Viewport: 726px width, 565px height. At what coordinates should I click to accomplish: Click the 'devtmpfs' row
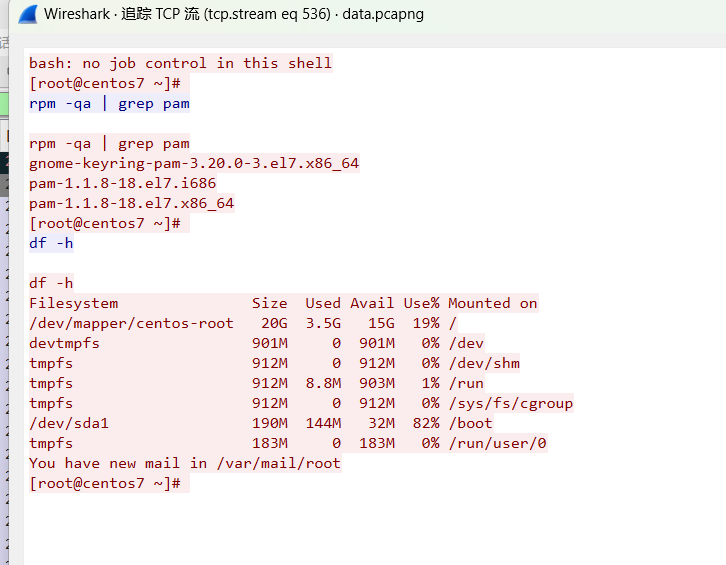point(257,343)
